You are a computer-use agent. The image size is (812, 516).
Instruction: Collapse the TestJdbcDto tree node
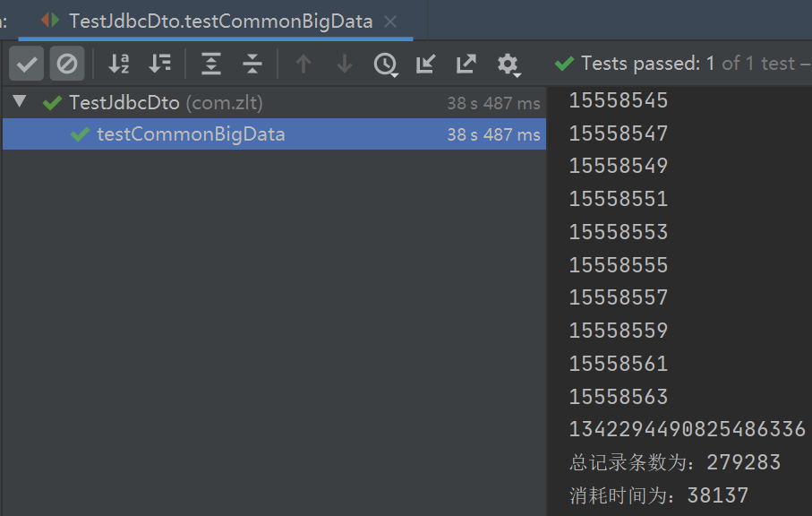coord(20,101)
